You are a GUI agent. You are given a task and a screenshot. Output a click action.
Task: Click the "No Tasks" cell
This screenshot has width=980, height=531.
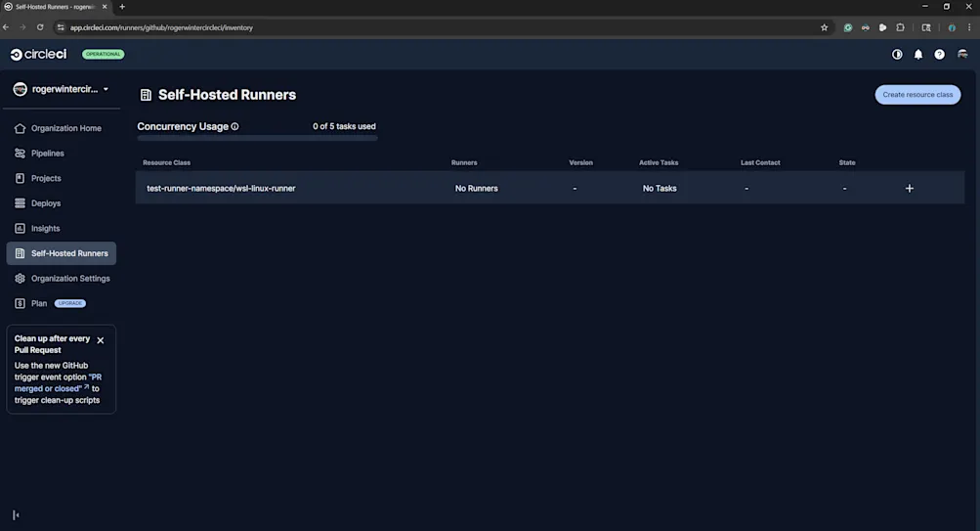pos(660,189)
